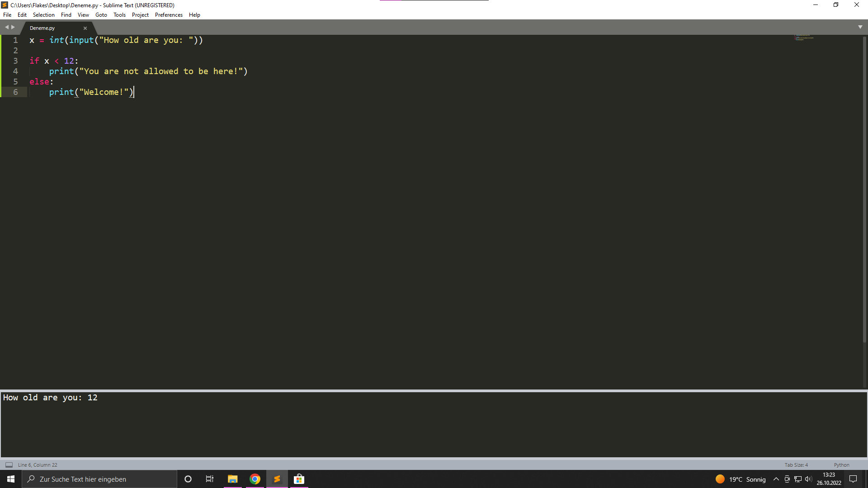Click the taskbar search text field
Viewport: 868px width, 488px height.
[x=99, y=479]
